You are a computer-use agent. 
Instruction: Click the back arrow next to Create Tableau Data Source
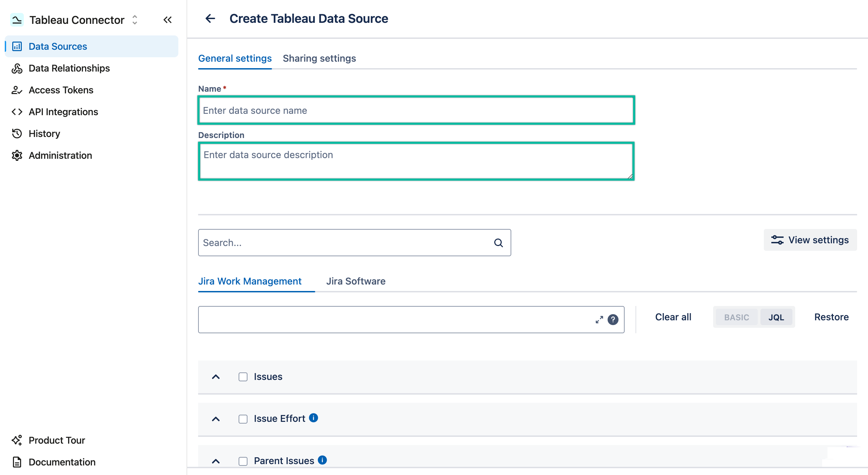coord(210,19)
